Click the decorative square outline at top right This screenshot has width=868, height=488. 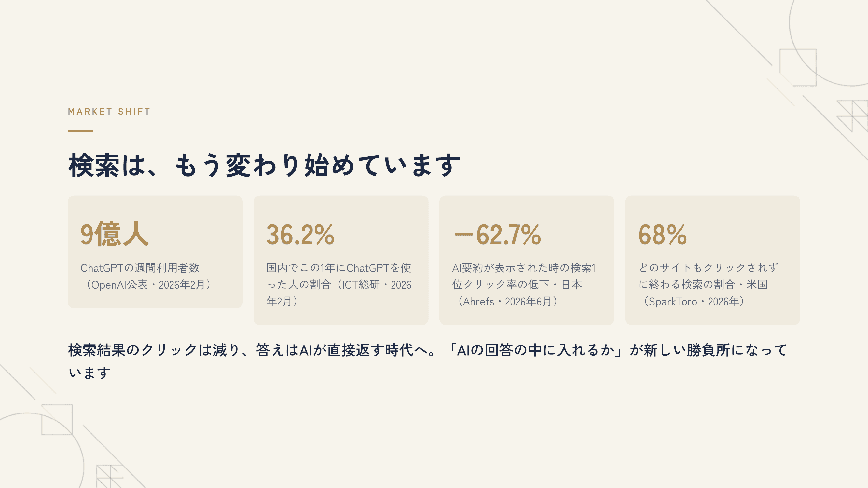coord(798,67)
